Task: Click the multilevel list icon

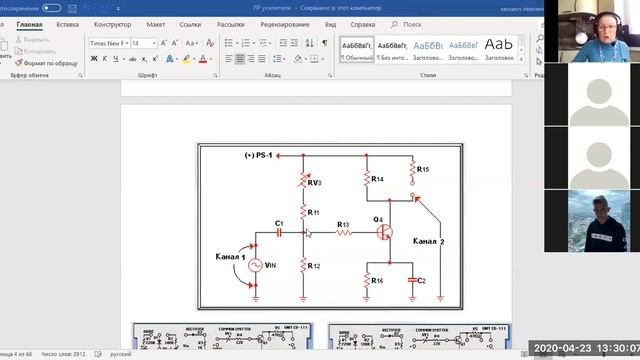Action: coord(263,43)
